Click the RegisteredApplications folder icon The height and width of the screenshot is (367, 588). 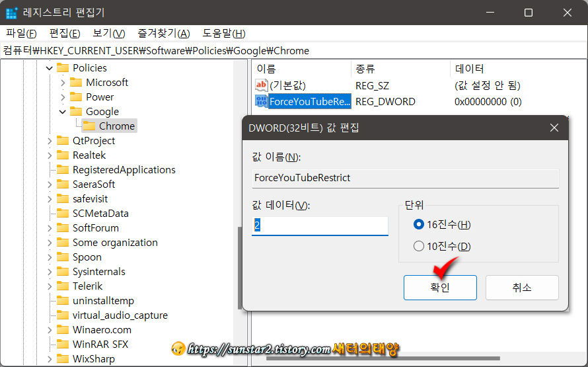63,170
